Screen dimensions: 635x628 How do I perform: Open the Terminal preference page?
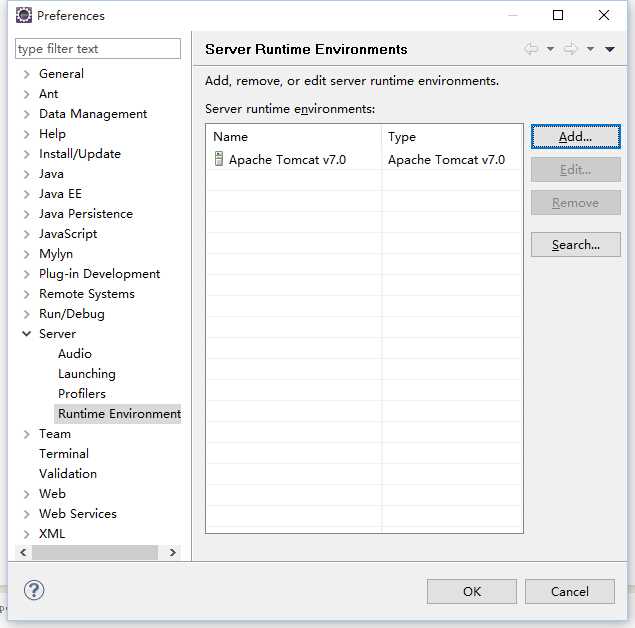pyautogui.click(x=64, y=453)
